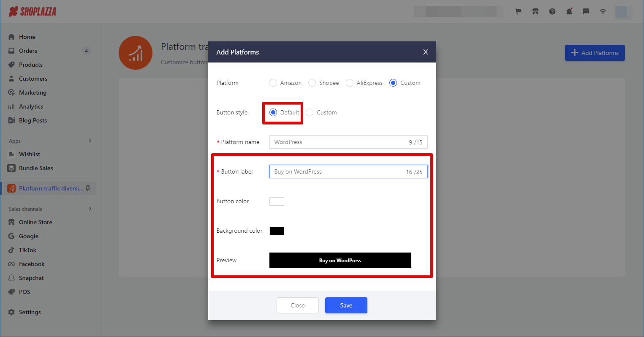Image resolution: width=644 pixels, height=337 pixels.
Task: Open the storefront icon in header
Action: point(535,11)
